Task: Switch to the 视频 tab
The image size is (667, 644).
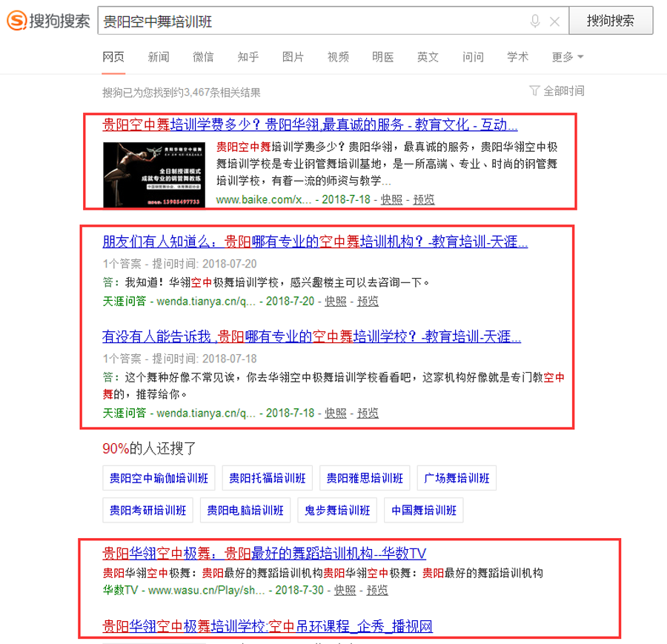Action: tap(338, 56)
